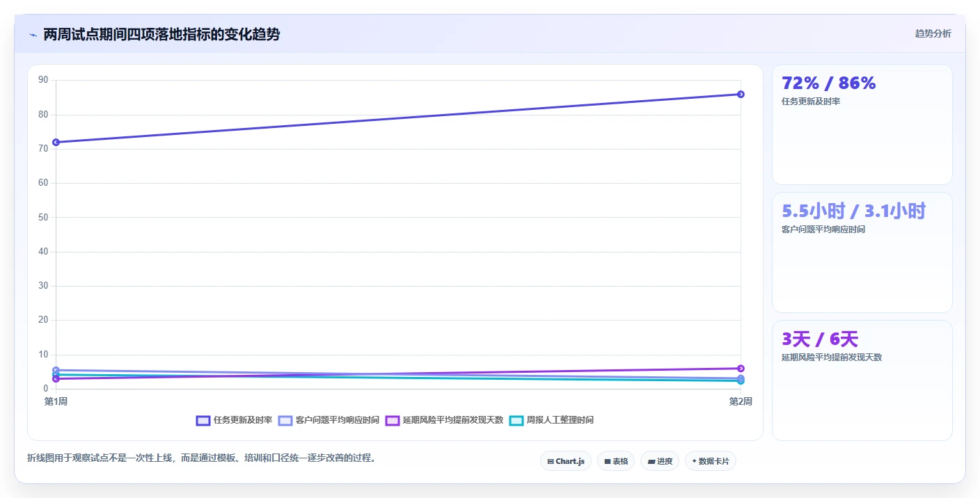Click the purple week 2 point at value 6

(x=741, y=369)
